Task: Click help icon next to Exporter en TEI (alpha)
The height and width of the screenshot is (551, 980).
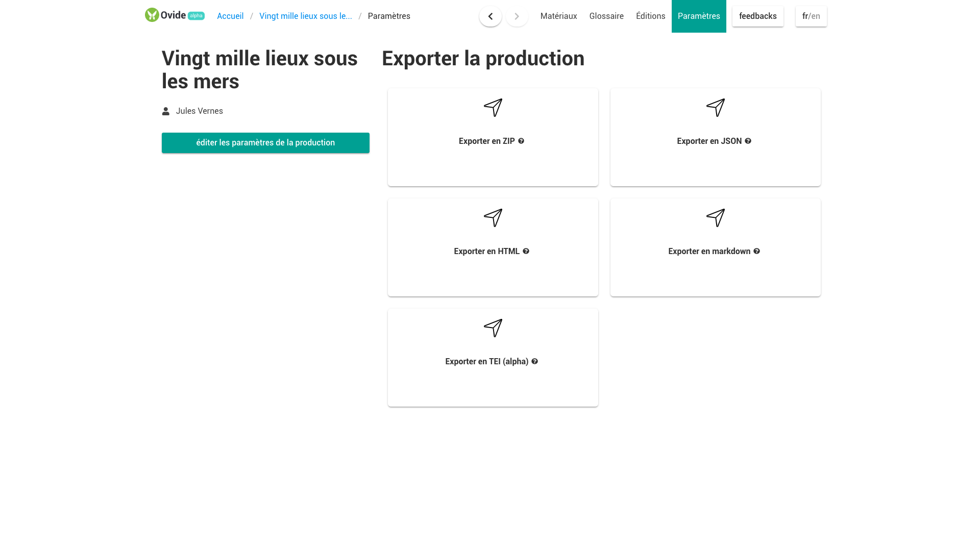Action: (x=535, y=361)
